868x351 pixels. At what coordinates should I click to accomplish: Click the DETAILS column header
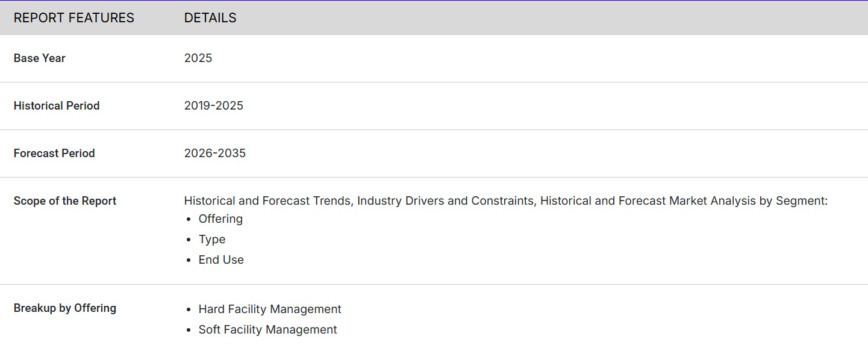pyautogui.click(x=210, y=18)
